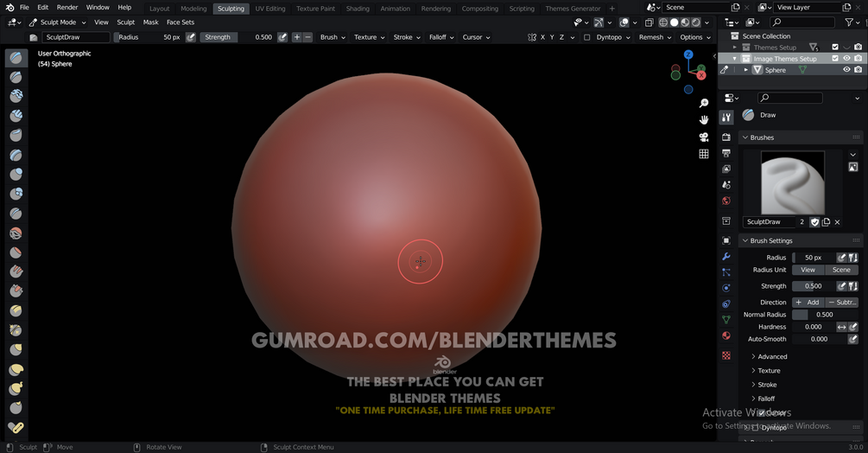Switch to the Shading workspace tab

(358, 9)
